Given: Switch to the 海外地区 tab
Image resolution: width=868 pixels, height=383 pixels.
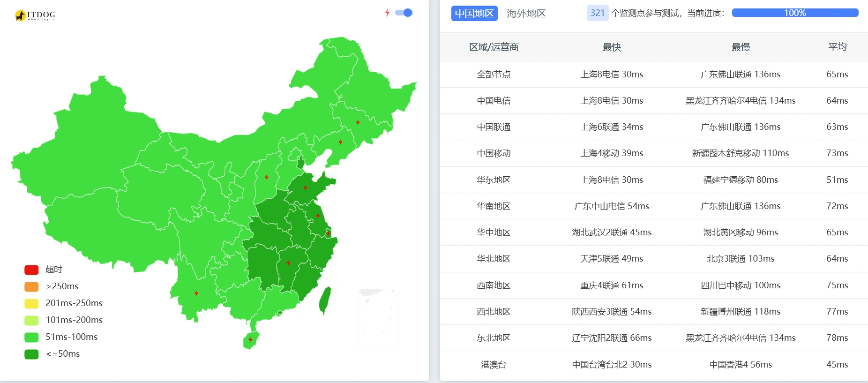Looking at the screenshot, I should pyautogui.click(x=526, y=13).
